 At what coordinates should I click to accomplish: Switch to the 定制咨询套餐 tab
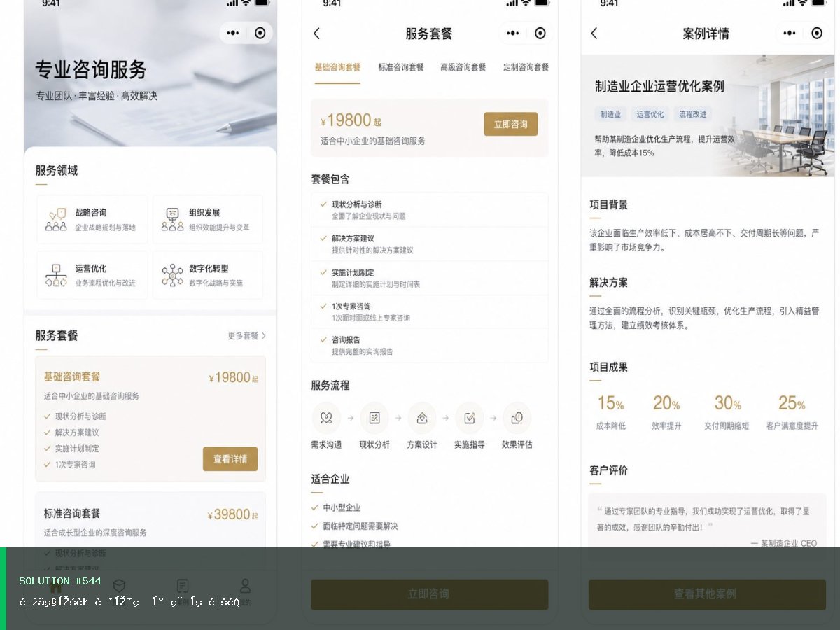click(526, 67)
